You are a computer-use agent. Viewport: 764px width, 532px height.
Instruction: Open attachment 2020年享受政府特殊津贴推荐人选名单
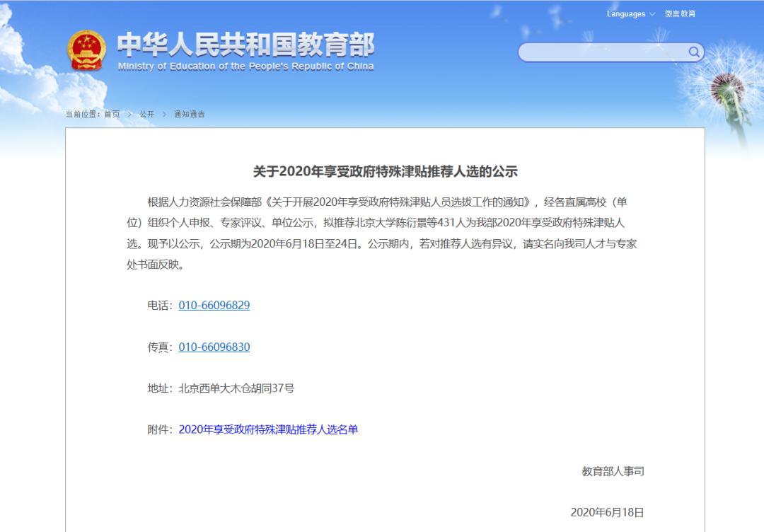click(269, 429)
